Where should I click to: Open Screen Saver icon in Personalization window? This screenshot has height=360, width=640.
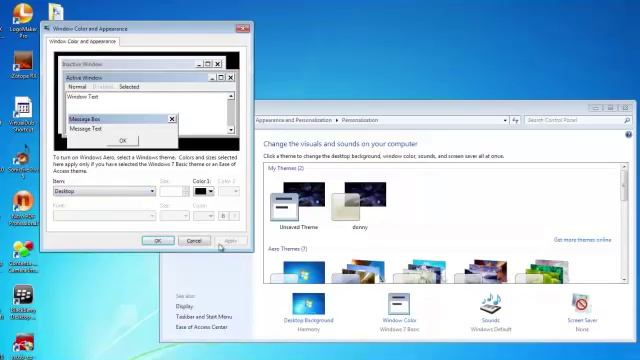582,304
